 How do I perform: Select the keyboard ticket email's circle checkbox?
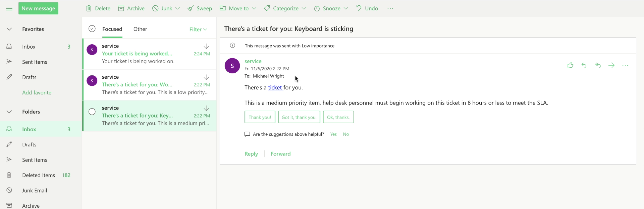(92, 112)
